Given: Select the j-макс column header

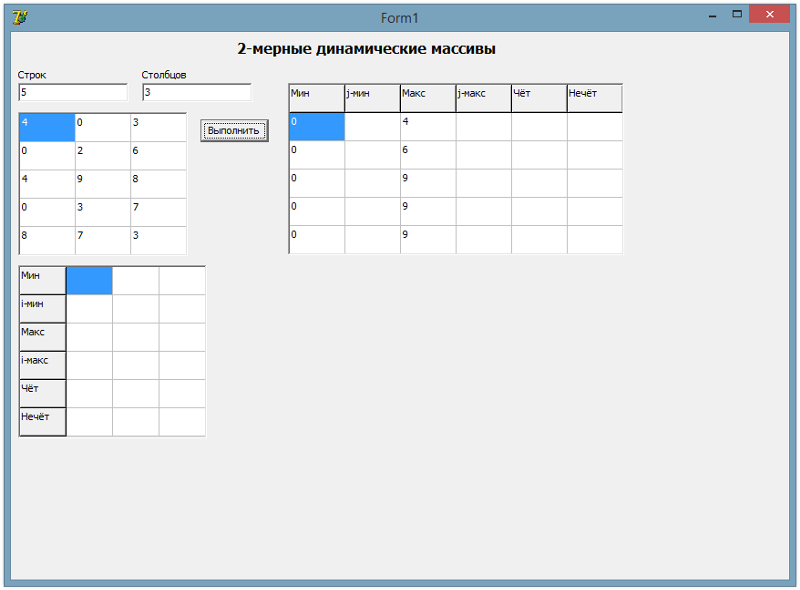Looking at the screenshot, I should click(x=483, y=98).
